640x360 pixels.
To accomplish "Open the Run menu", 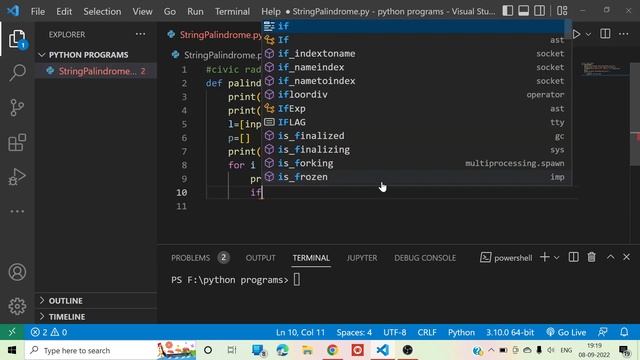I will [x=195, y=11].
